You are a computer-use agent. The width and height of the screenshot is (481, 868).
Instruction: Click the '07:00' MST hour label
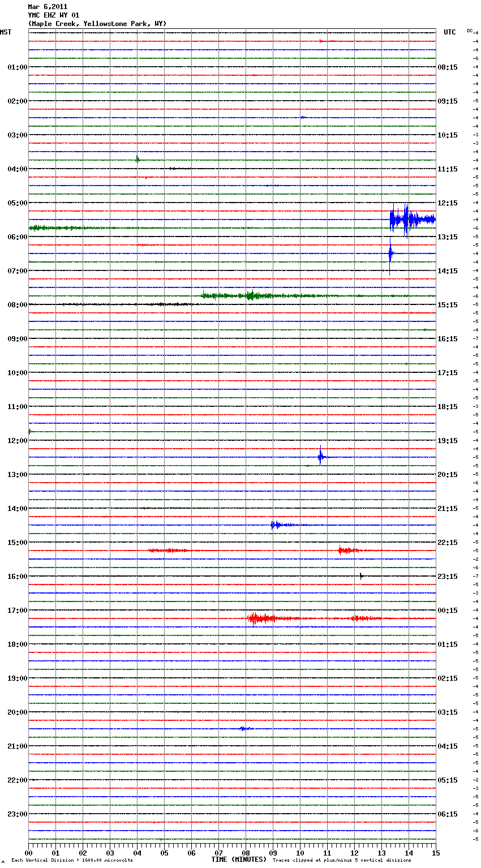tap(17, 271)
